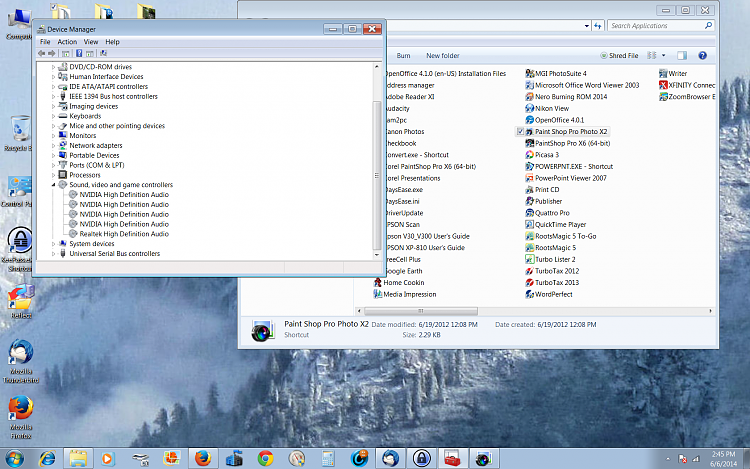Click the Back arrow in Device Manager toolbar
The height and width of the screenshot is (469, 750).
[x=42, y=54]
